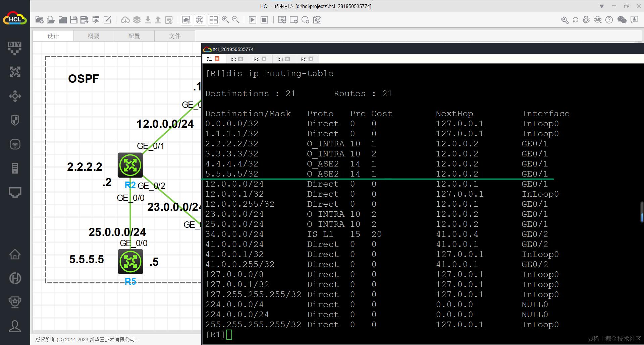Click the terminal vertical scrollbar thumb
This screenshot has width=644, height=345.
pyautogui.click(x=642, y=212)
